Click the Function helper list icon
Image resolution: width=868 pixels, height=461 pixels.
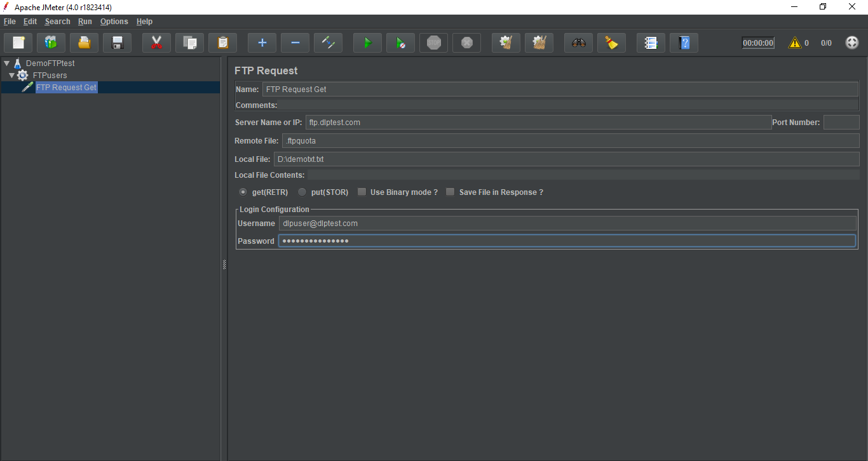click(651, 43)
